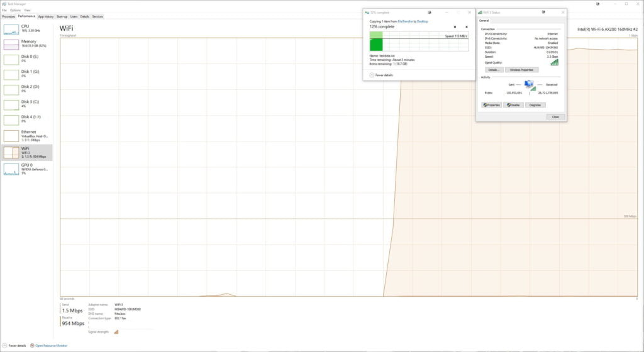This screenshot has height=352, width=644.
Task: Switch to the Processes tab
Action: pos(8,16)
